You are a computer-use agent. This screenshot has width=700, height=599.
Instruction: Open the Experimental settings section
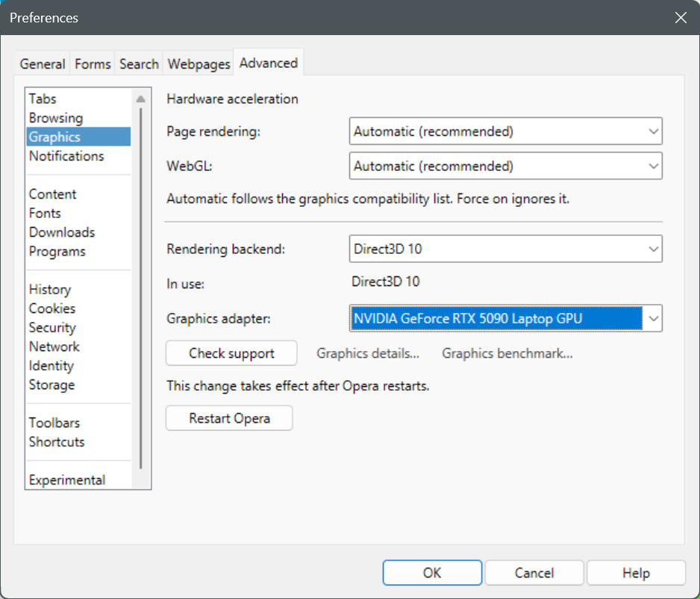78,479
